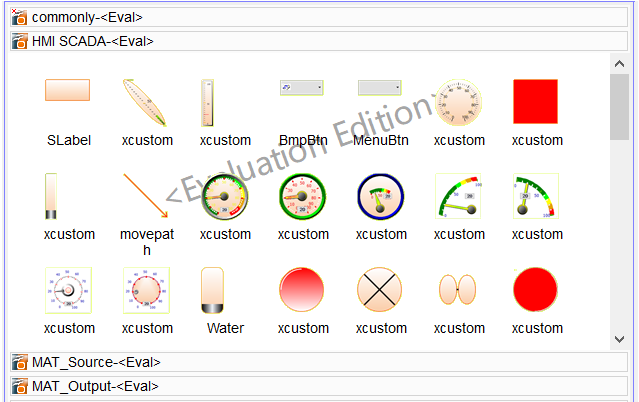Click the scrollbar up arrow
Screen dimensions: 639x402
(619, 63)
